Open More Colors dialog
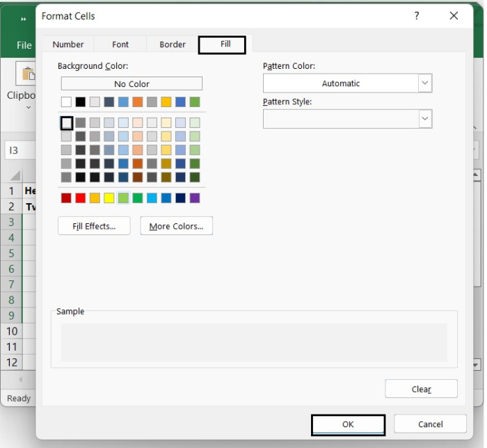The width and height of the screenshot is (487, 448). tap(176, 226)
